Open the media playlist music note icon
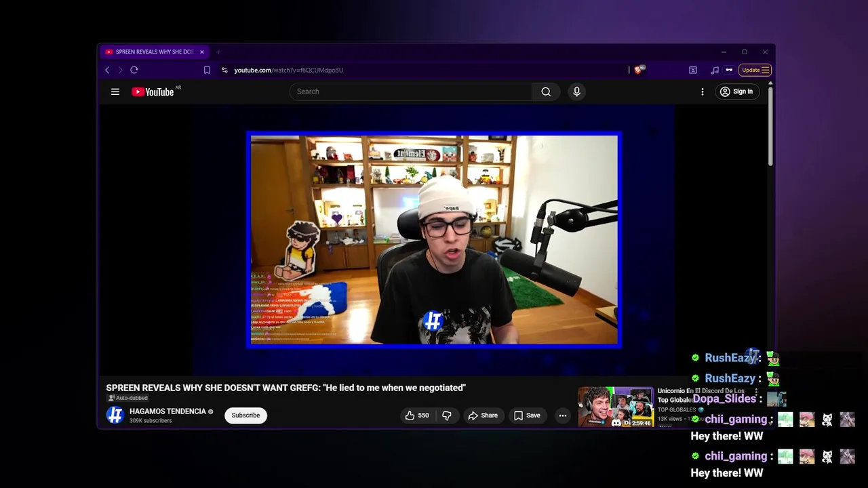This screenshot has height=488, width=868. [x=715, y=70]
